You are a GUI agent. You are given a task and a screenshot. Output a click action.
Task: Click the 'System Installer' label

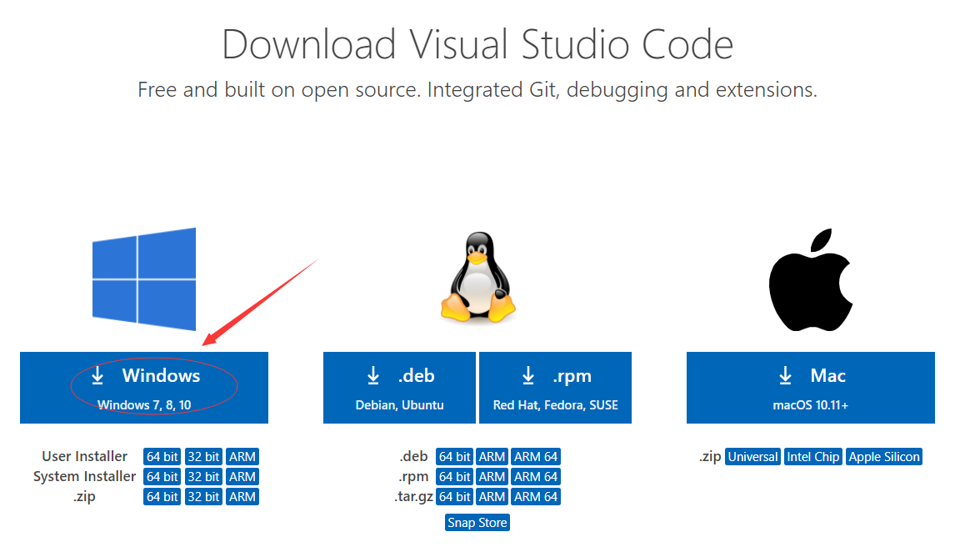(x=84, y=476)
